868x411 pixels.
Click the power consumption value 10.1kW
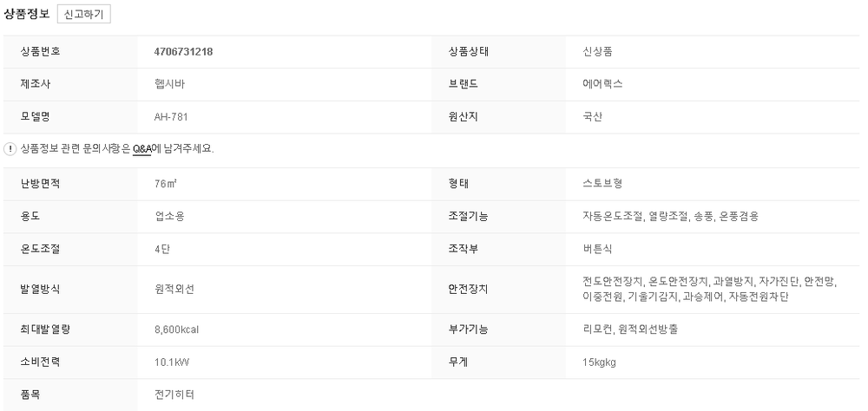172,362
